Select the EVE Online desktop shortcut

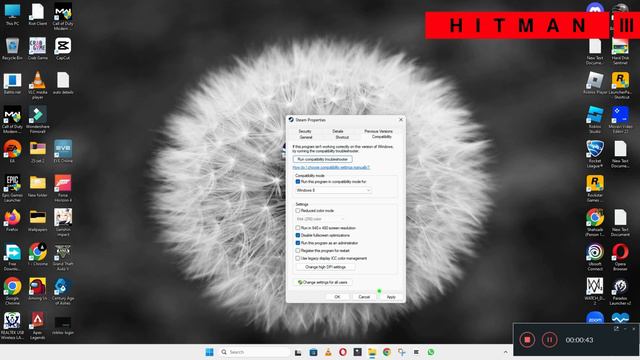pyautogui.click(x=63, y=152)
